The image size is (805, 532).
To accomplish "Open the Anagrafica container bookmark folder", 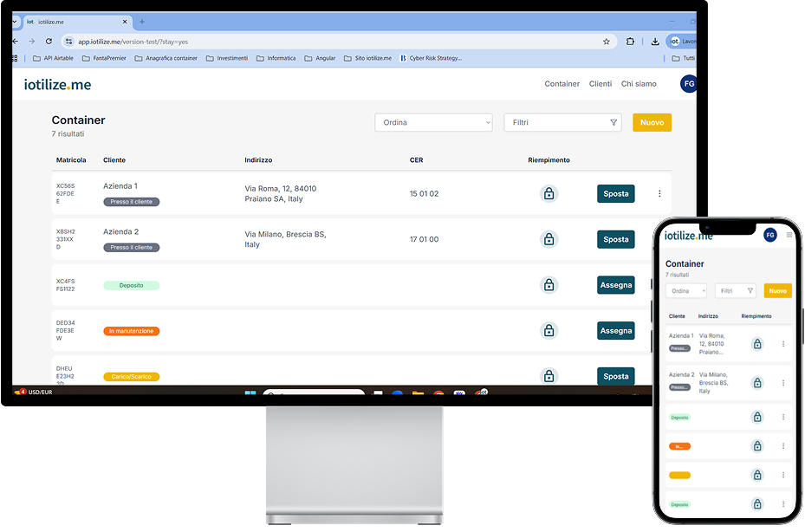I will click(166, 59).
